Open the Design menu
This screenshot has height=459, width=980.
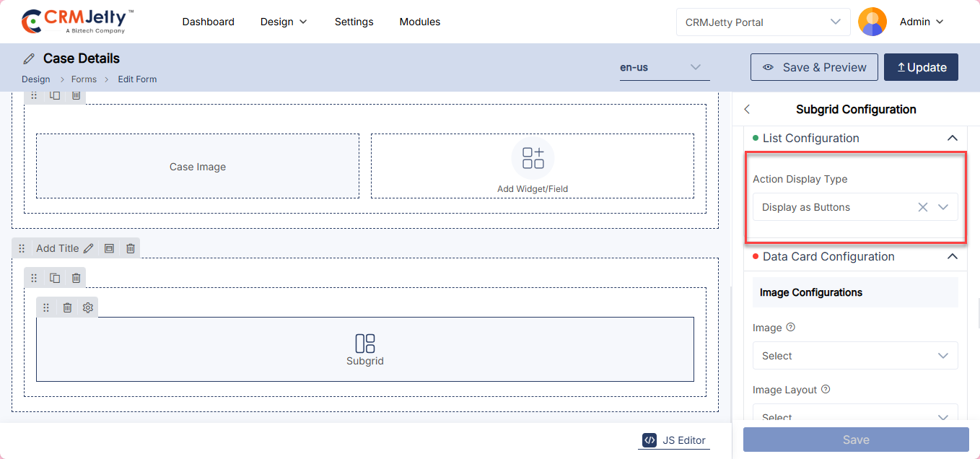[284, 22]
